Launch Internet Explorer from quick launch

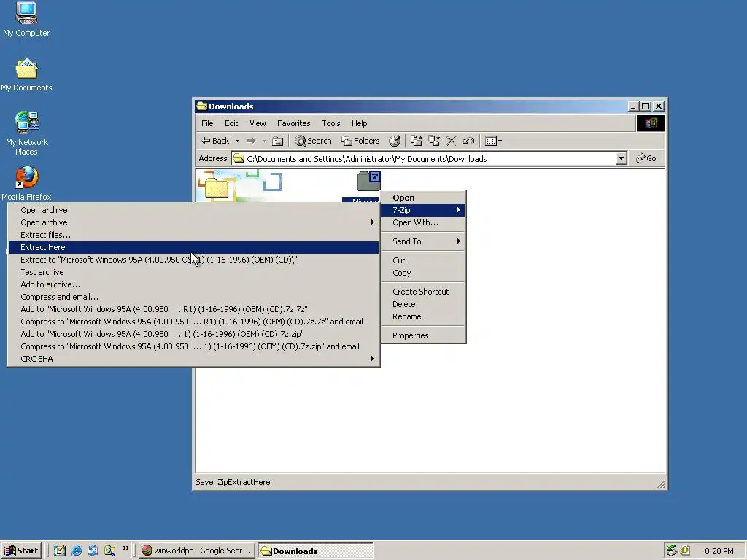click(76, 551)
